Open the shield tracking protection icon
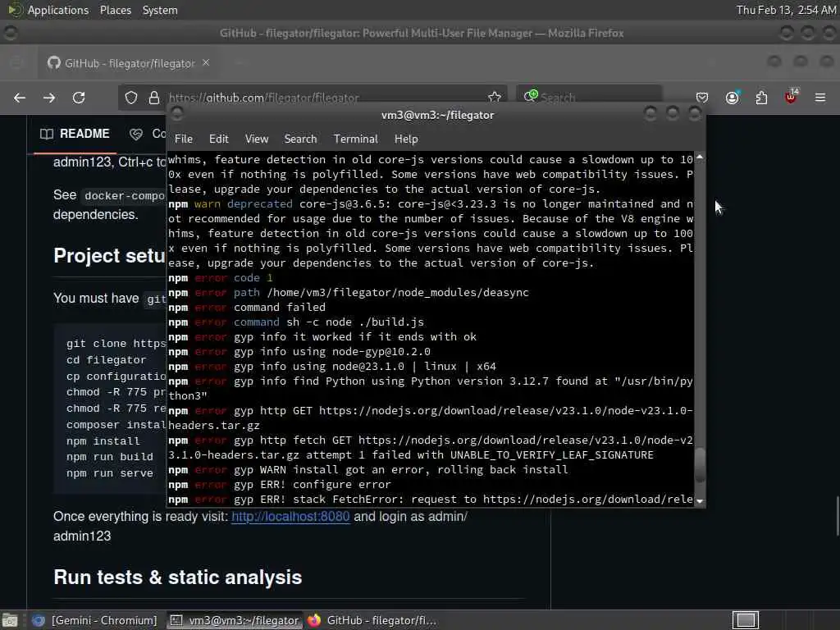Image resolution: width=840 pixels, height=630 pixels. coord(131,98)
